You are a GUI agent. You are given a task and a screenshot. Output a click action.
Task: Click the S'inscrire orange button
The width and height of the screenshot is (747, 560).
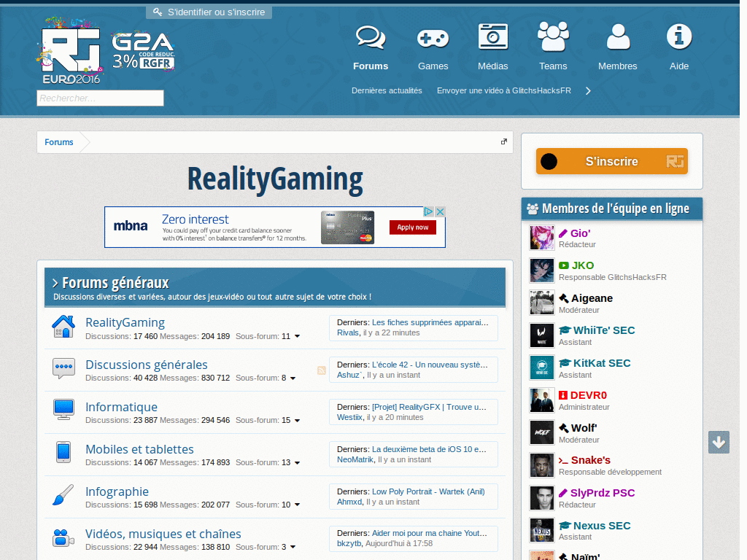click(612, 161)
